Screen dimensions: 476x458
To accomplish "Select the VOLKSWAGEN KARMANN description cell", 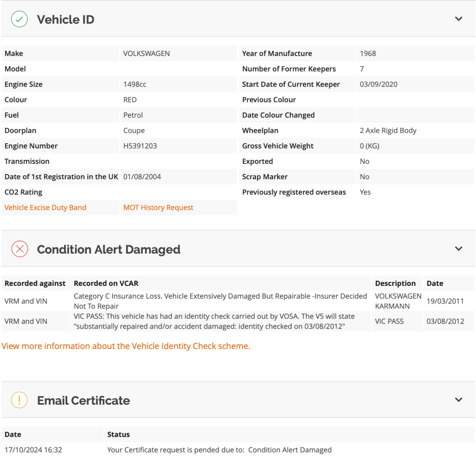I will (x=398, y=301).
